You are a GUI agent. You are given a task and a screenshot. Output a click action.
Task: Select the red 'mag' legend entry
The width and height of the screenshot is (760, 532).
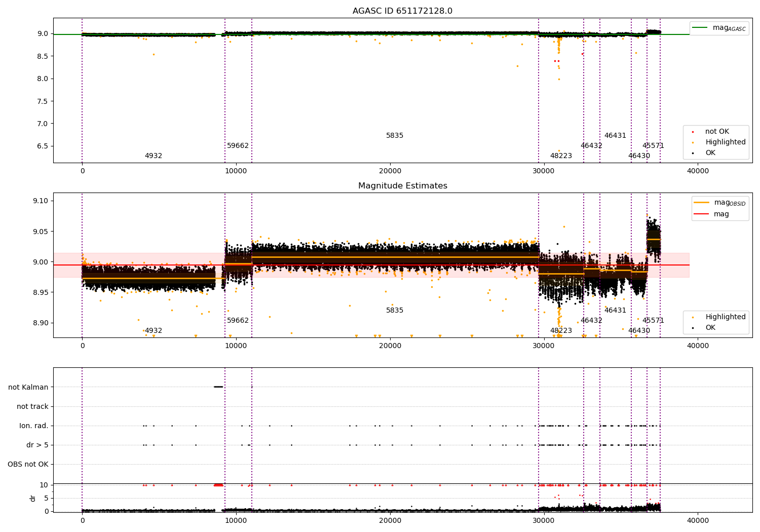pos(711,214)
